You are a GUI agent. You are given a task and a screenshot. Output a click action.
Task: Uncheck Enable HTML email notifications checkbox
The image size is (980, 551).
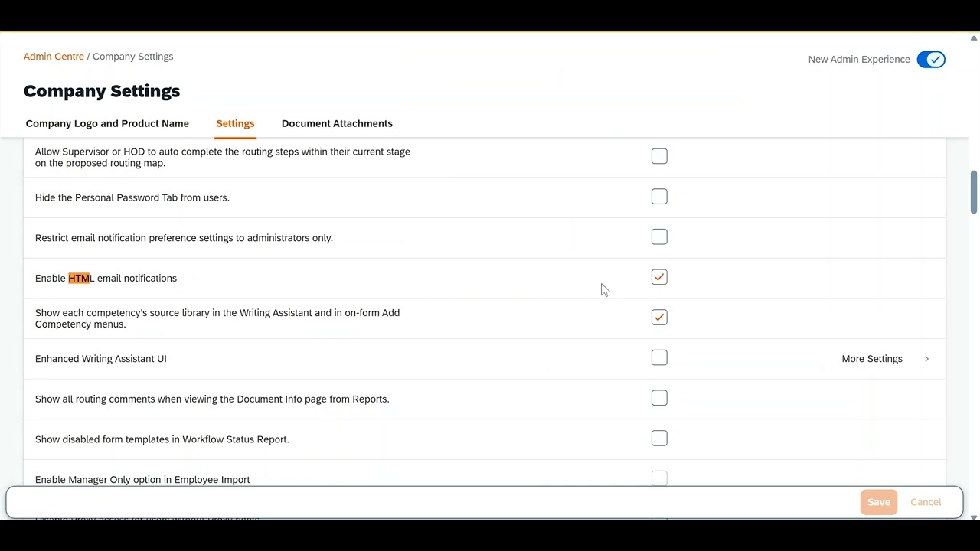659,277
